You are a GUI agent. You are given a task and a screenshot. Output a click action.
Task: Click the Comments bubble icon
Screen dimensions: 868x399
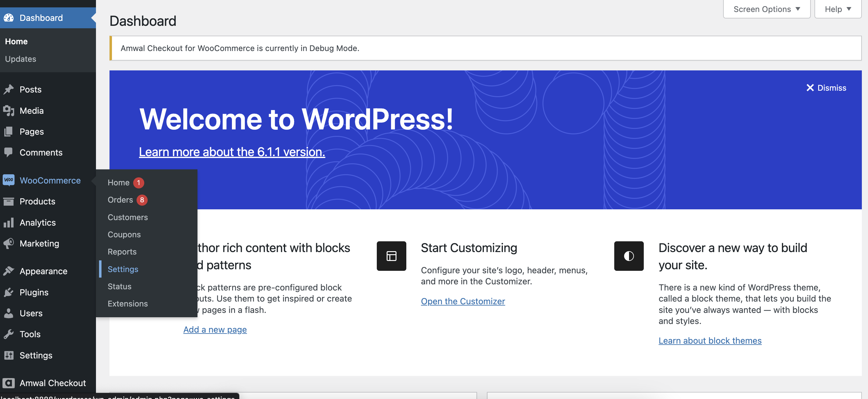(9, 152)
